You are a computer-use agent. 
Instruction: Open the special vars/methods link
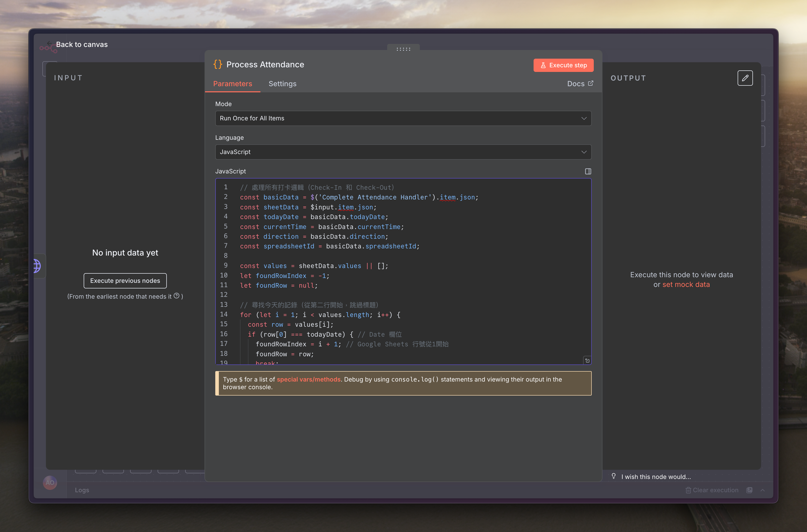click(308, 379)
